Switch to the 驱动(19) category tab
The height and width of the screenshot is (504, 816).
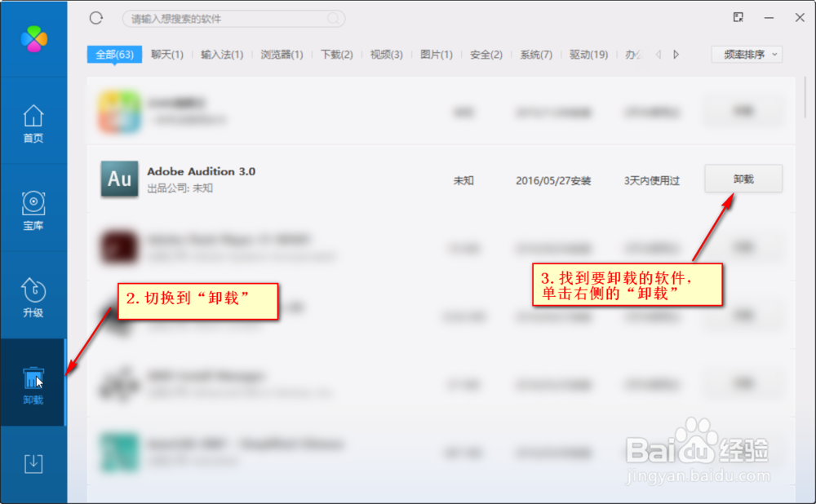click(x=588, y=54)
